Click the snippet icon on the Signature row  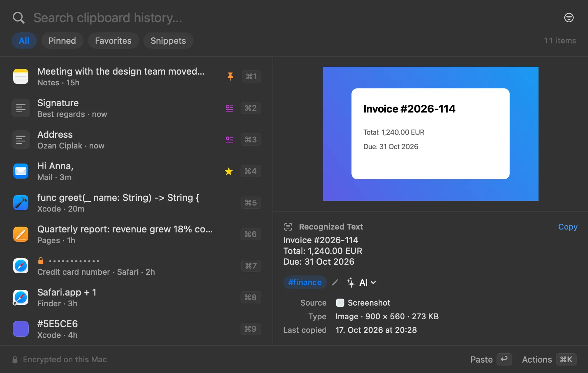[x=229, y=108]
